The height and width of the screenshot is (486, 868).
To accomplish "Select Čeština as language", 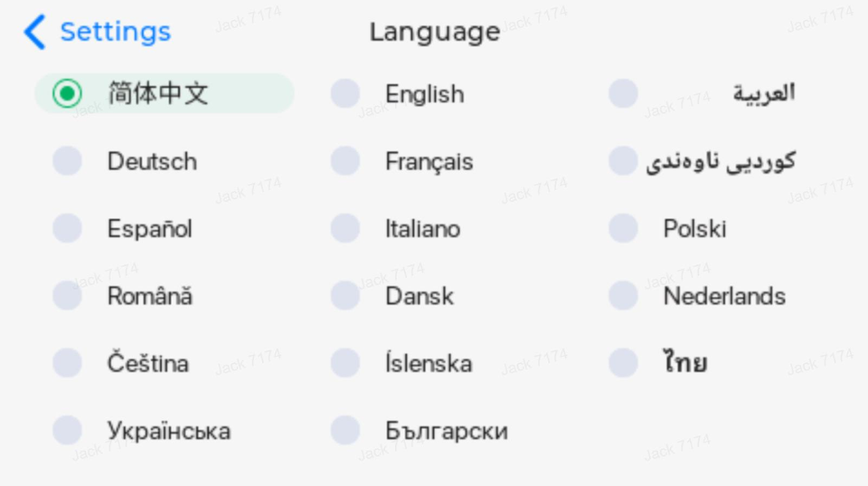I will tap(68, 363).
